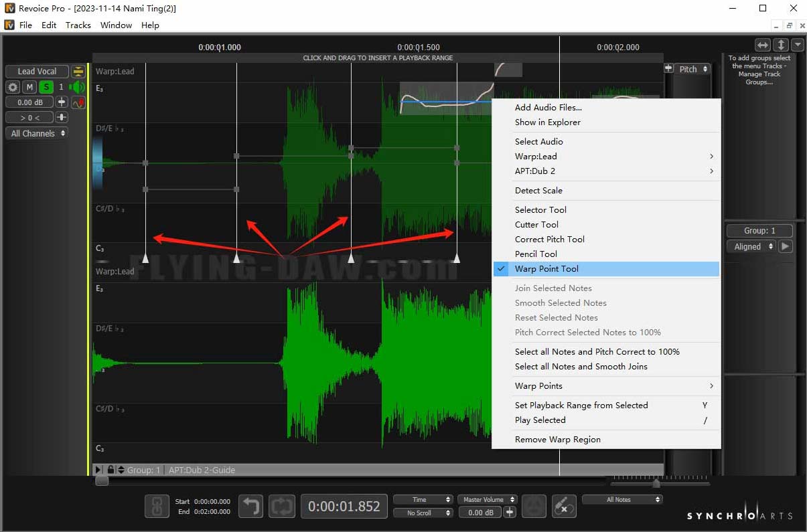Screen dimensions: 807x532
Task: Click the Revoice Pro app icon in the title bar
Action: [9, 9]
